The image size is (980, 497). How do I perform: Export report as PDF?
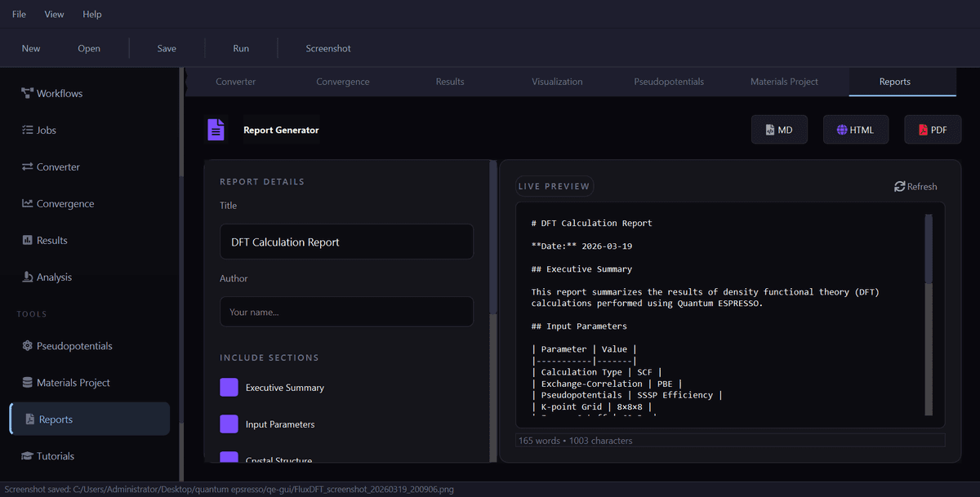click(932, 130)
